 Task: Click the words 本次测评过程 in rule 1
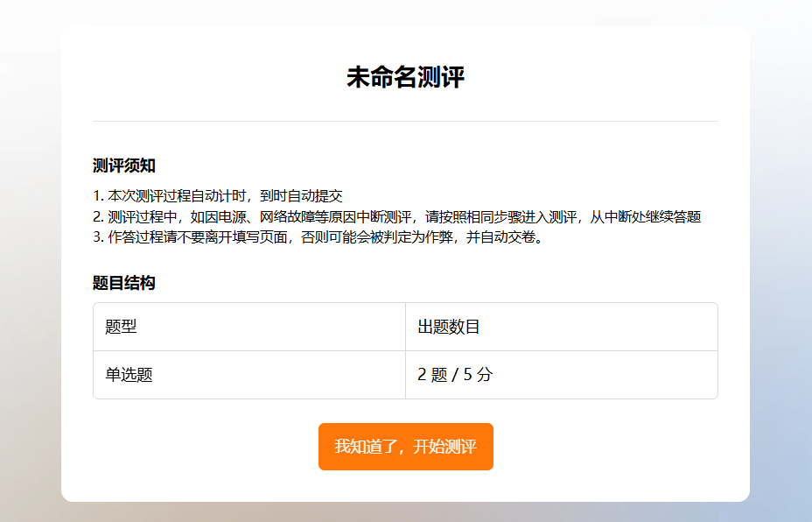147,195
